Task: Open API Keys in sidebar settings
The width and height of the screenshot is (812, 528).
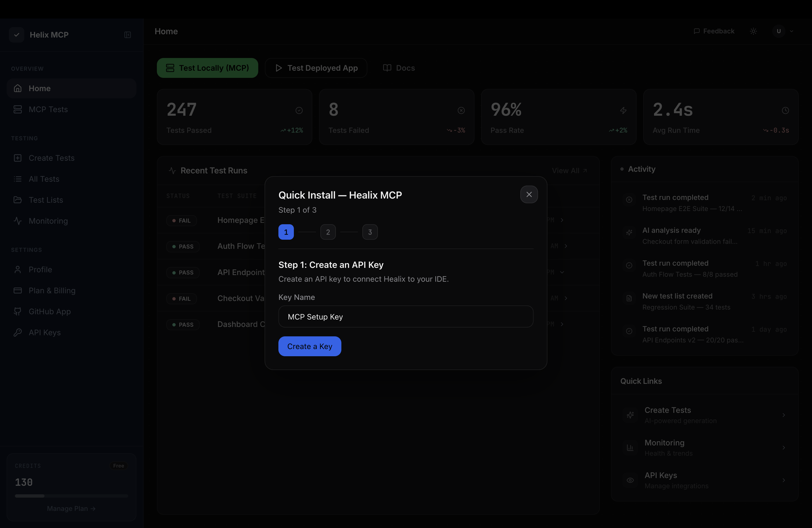Action: tap(45, 332)
